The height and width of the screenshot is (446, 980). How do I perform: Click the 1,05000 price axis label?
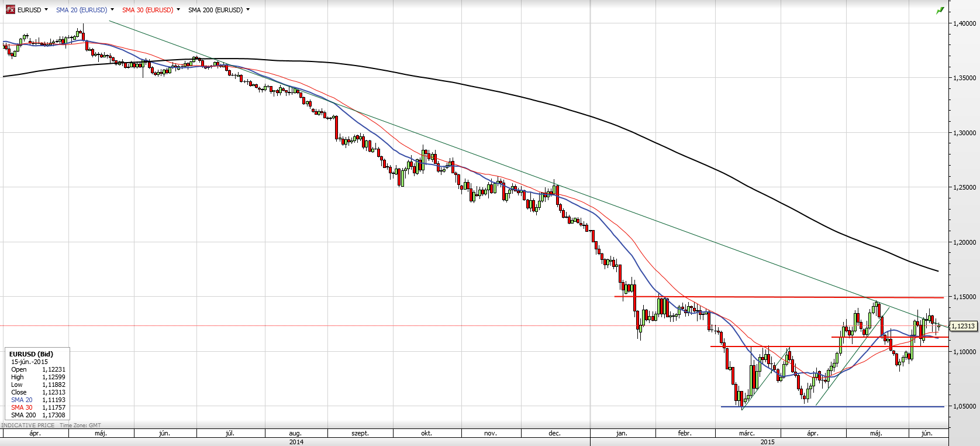[x=965, y=406]
